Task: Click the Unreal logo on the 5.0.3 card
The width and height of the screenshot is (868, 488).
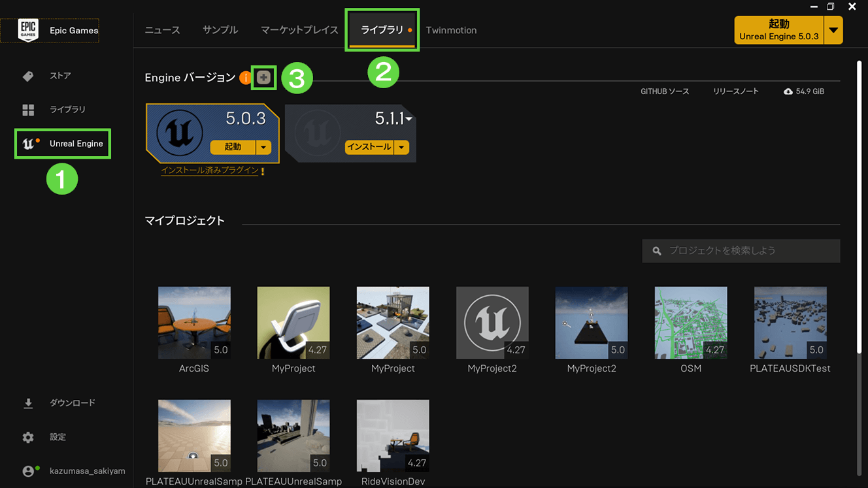Action: point(179,133)
